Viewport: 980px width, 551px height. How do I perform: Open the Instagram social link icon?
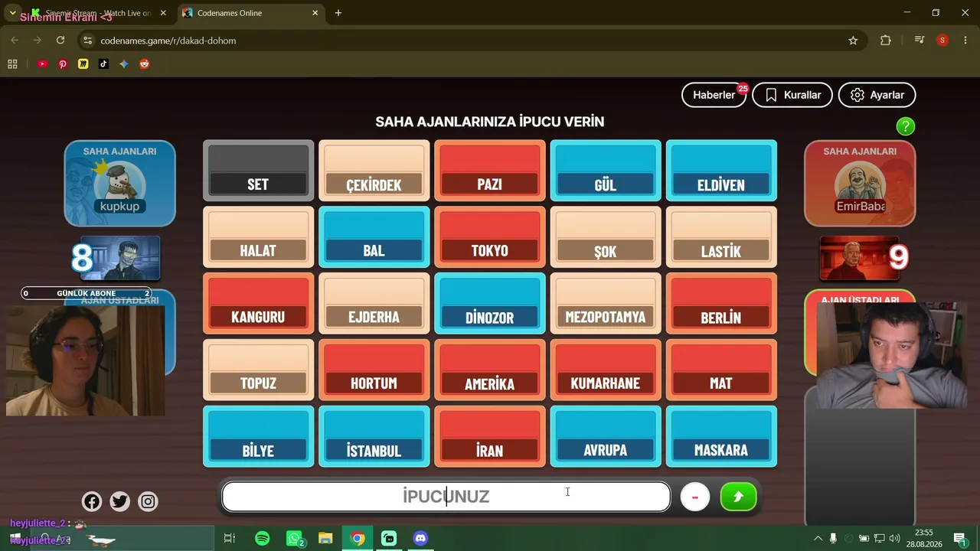149,502
